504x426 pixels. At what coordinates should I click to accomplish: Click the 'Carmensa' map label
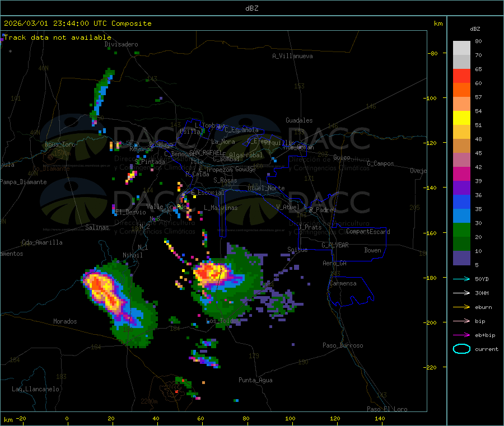pyautogui.click(x=343, y=283)
